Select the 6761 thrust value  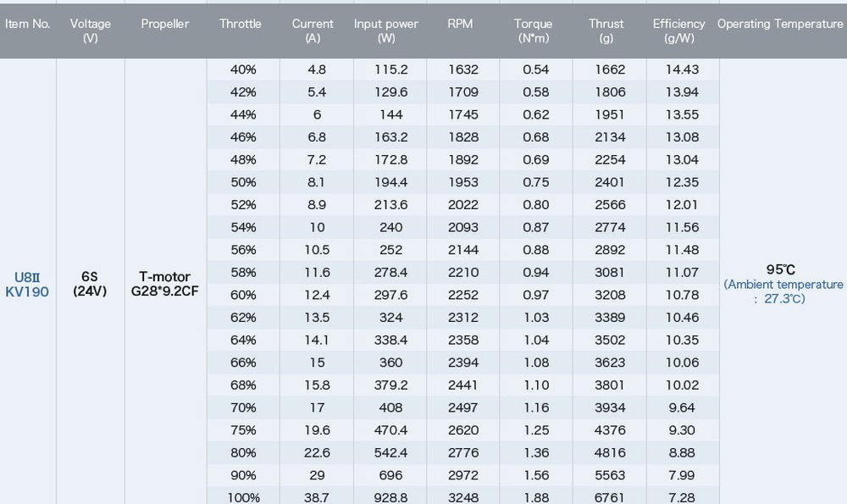pos(610,497)
